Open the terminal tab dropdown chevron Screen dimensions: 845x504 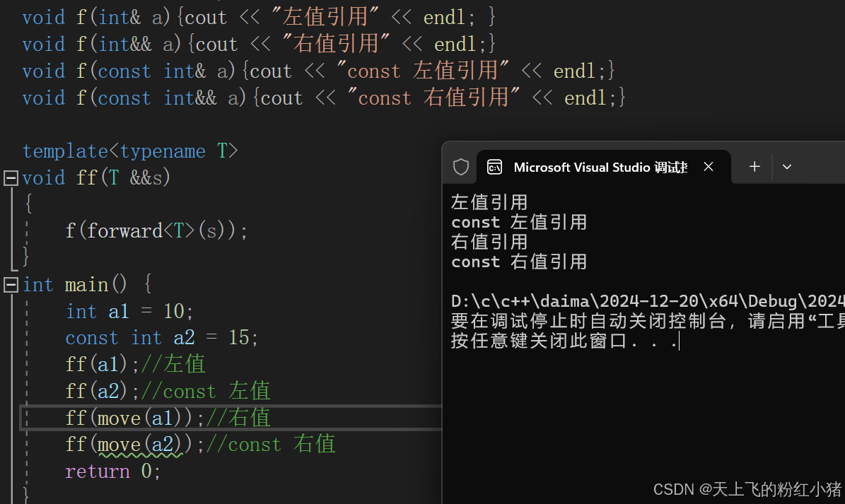coord(787,167)
